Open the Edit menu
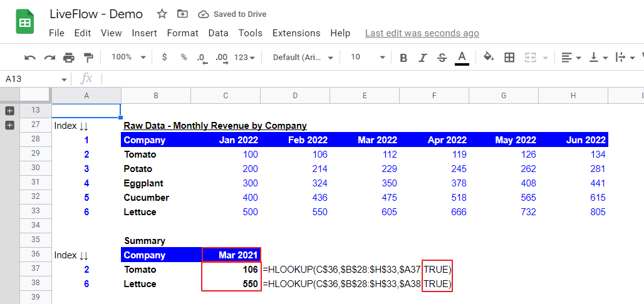The height and width of the screenshot is (304, 644). [83, 33]
